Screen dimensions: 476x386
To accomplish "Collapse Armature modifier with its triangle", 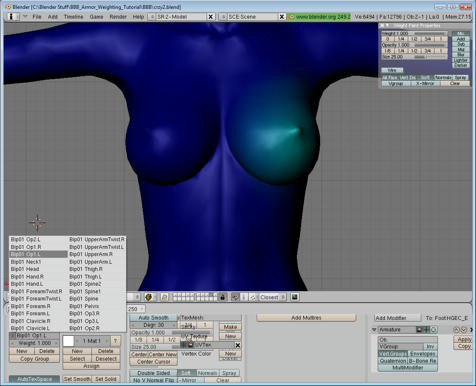I will [374, 330].
